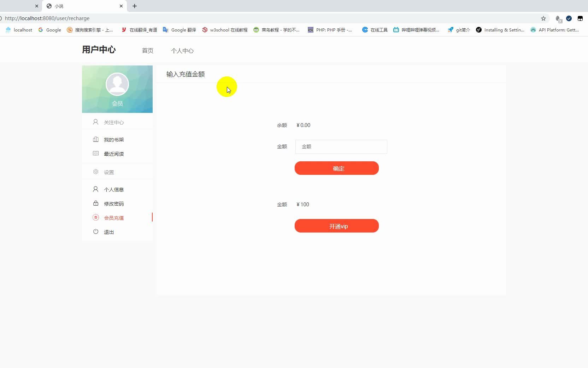Click the 我的书架 bookshelf icon
This screenshot has height=368, width=588.
click(95, 139)
